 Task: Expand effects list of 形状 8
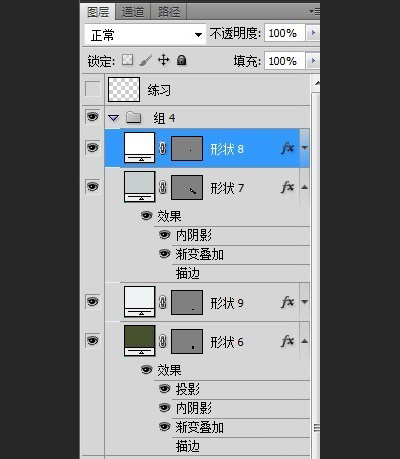[x=304, y=148]
